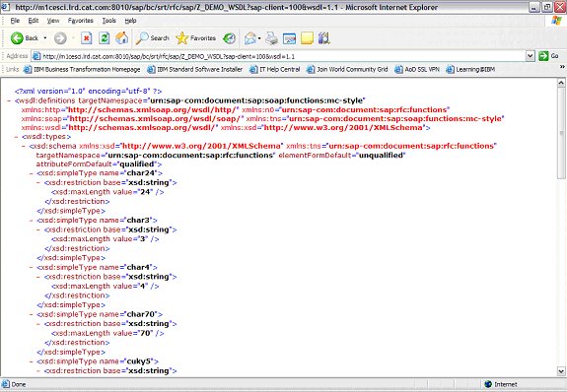This screenshot has width=567, height=392.
Task: Open AoD SSL VPN link
Action: click(x=417, y=69)
